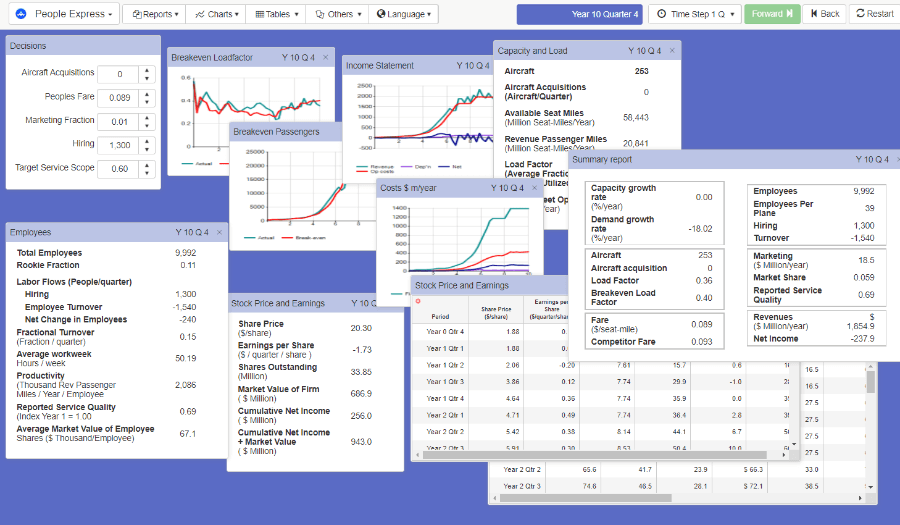Viewport: 900px width, 525px height.
Task: Click the Back button
Action: click(825, 14)
